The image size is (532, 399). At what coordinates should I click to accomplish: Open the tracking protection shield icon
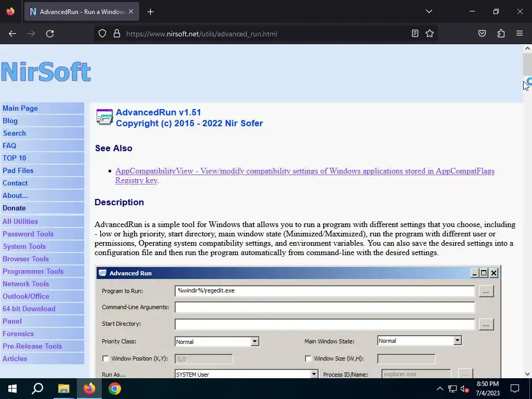pos(102,34)
